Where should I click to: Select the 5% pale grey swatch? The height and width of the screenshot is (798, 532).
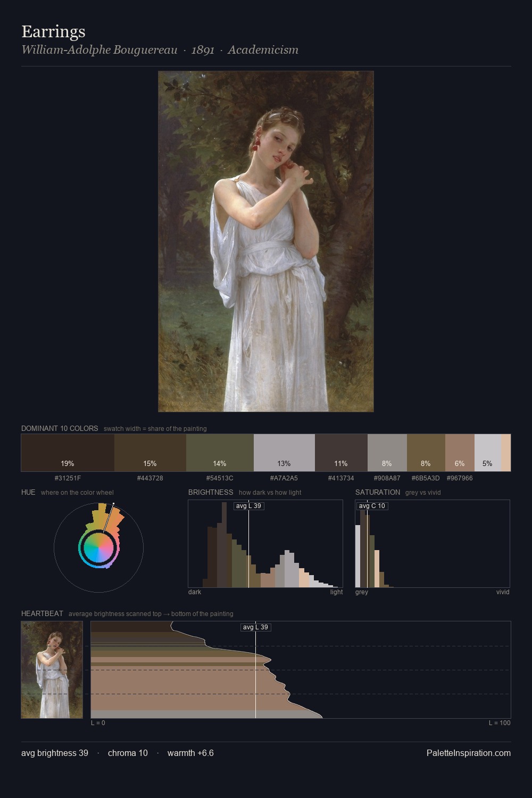[x=487, y=453]
